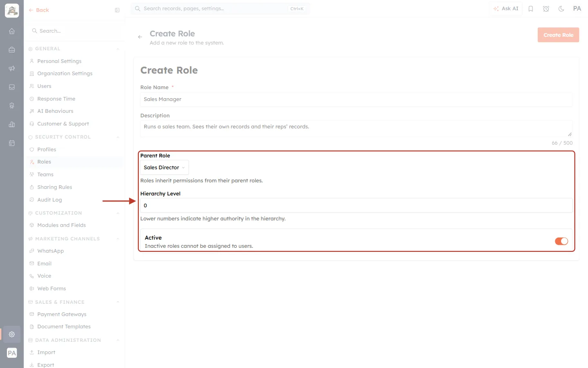Viewport: 588px width, 368px height.
Task: Click the global search records bar
Action: point(220,9)
